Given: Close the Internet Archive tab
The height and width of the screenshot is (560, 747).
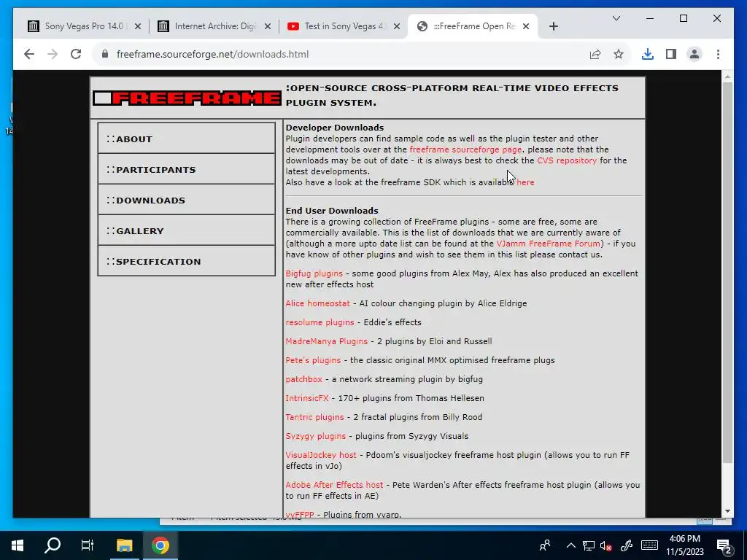Looking at the screenshot, I should [268, 26].
